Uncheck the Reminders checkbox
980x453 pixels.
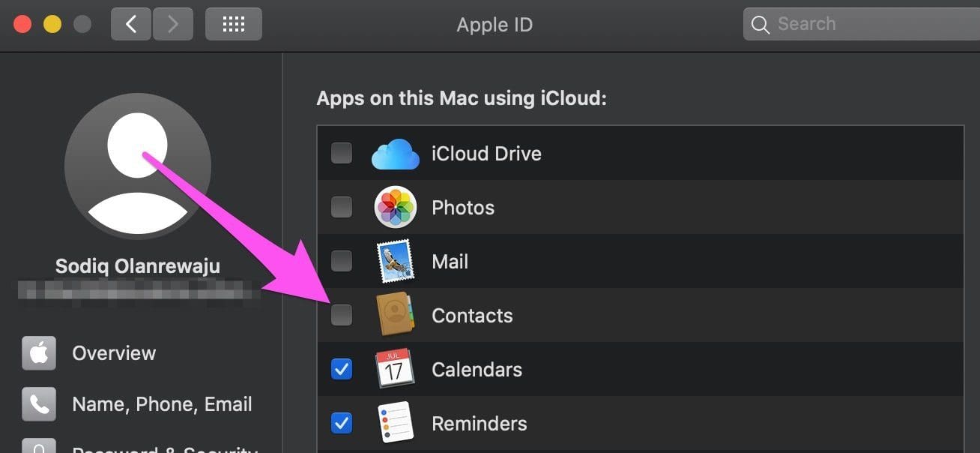342,423
